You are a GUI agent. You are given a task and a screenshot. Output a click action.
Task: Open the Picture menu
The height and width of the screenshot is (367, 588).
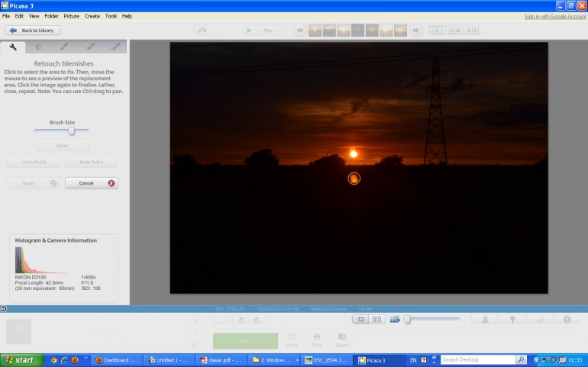71,16
